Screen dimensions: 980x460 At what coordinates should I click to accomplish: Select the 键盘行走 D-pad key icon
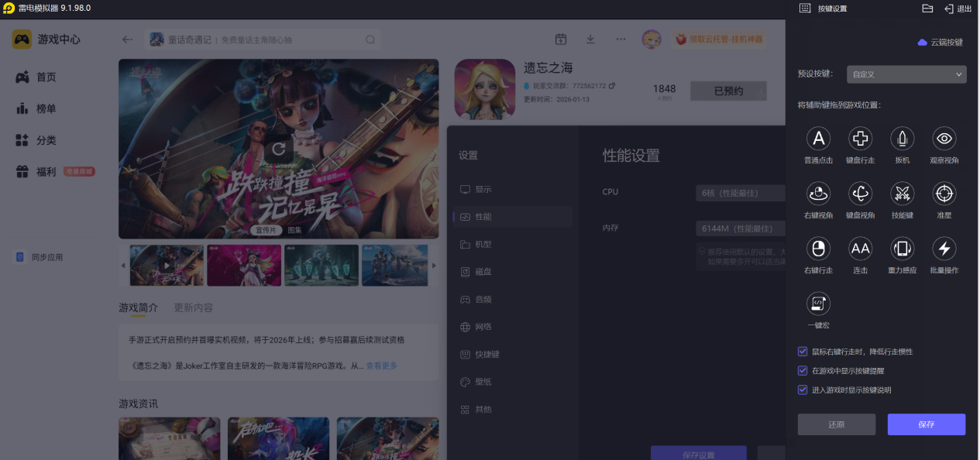pos(861,139)
